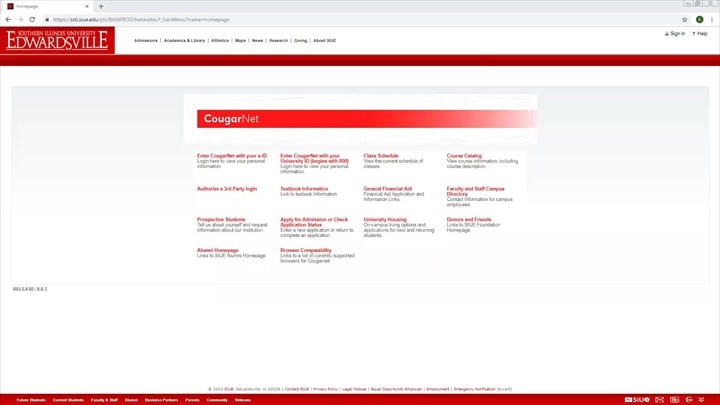Image resolution: width=720 pixels, height=405 pixels.
Task: Click the browser reload icon
Action: pos(32,19)
